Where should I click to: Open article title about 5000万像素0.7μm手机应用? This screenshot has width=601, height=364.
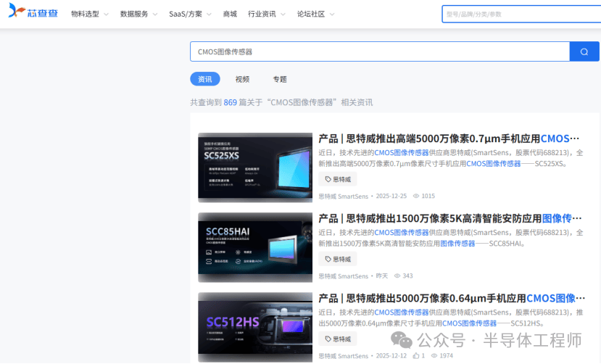(x=449, y=138)
